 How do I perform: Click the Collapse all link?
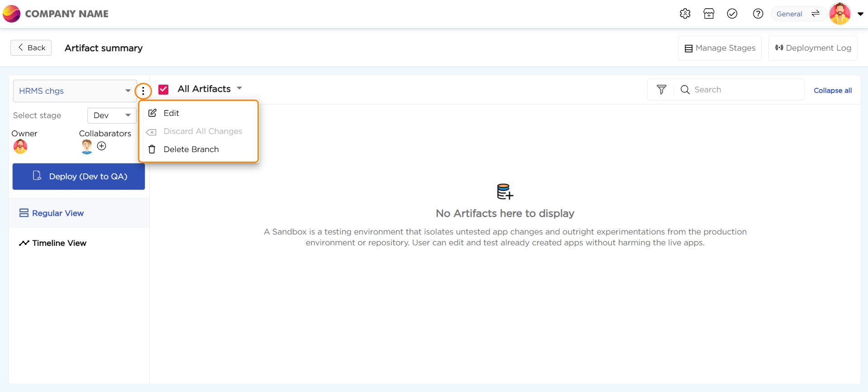(832, 91)
